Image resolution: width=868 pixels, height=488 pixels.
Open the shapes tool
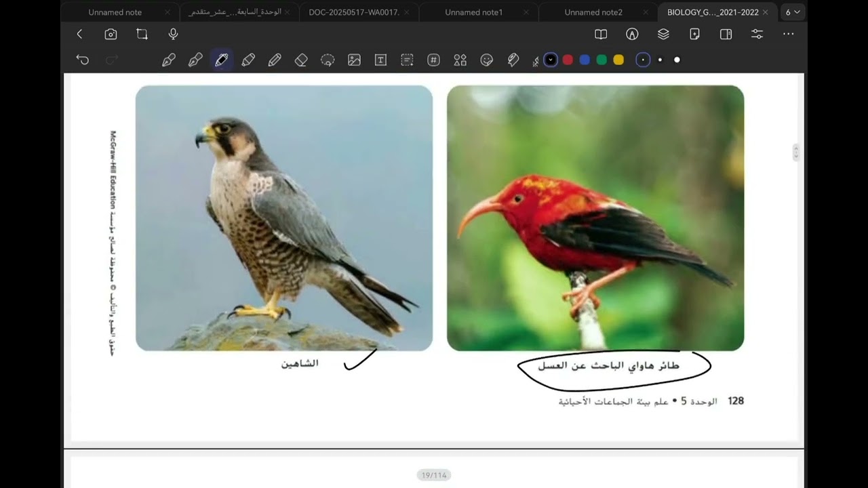[460, 60]
